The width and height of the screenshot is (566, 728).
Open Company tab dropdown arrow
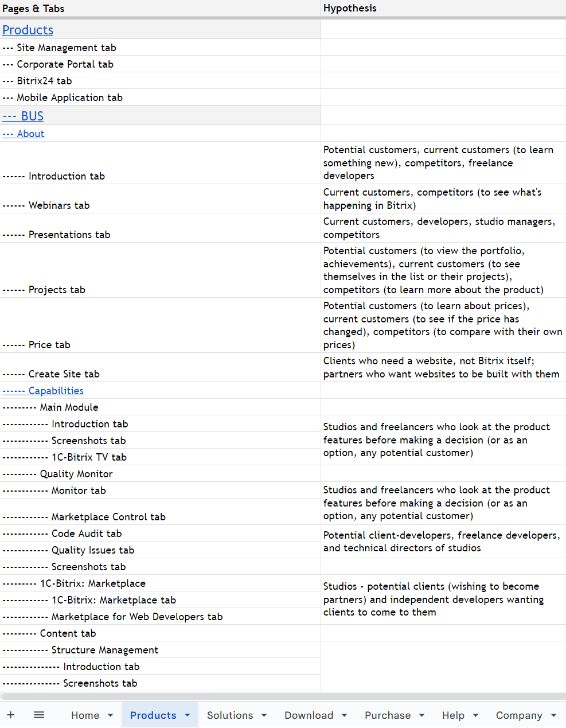tap(553, 715)
